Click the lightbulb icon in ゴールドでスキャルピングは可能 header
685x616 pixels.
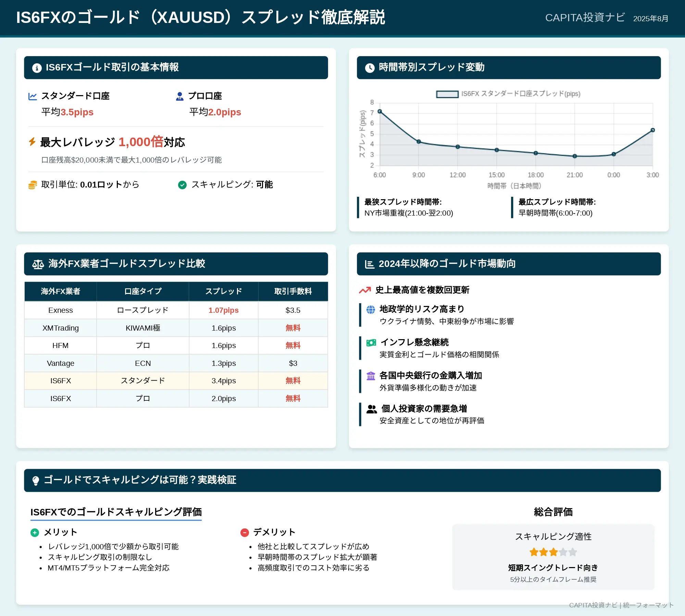pos(36,480)
